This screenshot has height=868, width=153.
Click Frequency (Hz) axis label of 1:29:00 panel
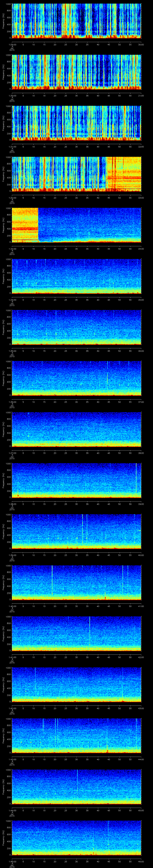[x=3, y=21]
